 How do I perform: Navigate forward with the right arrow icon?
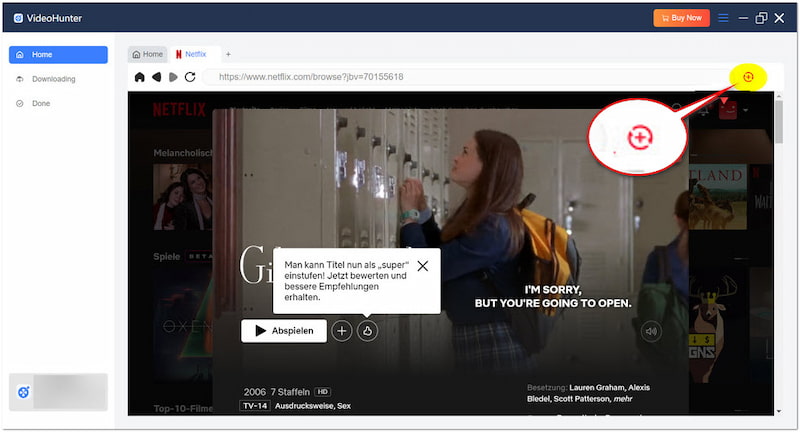[x=172, y=77]
